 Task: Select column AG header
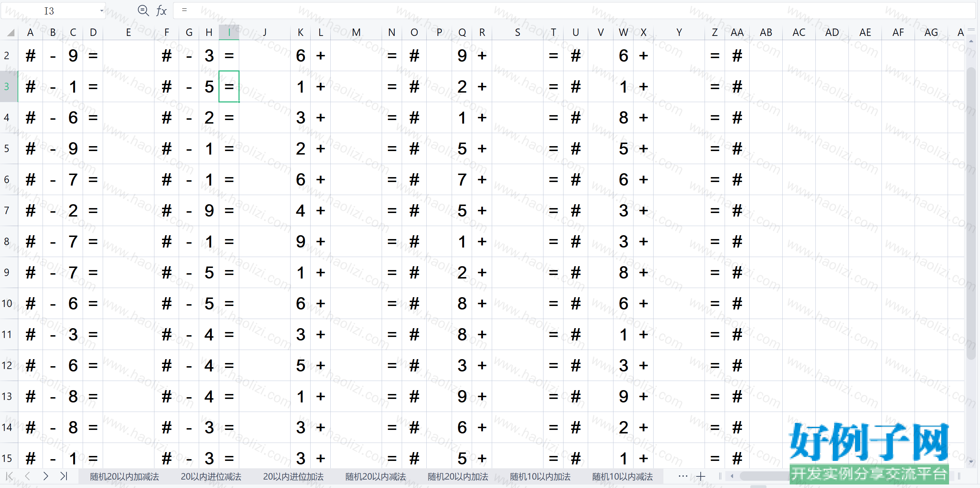[931, 33]
